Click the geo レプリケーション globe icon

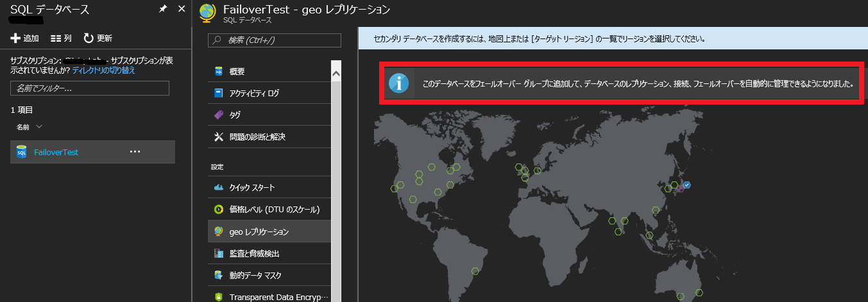218,231
